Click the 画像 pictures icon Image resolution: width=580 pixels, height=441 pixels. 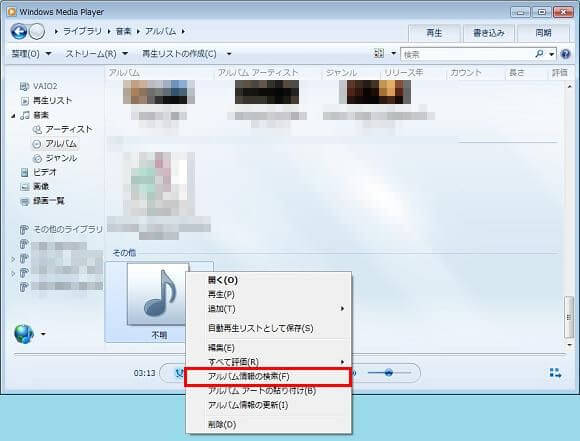(24, 187)
